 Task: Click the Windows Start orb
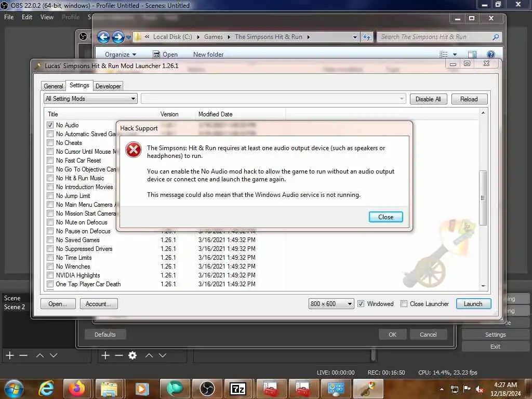pyautogui.click(x=14, y=389)
